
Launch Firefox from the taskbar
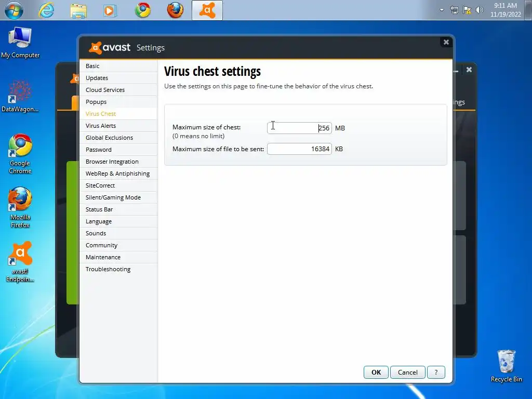point(175,10)
